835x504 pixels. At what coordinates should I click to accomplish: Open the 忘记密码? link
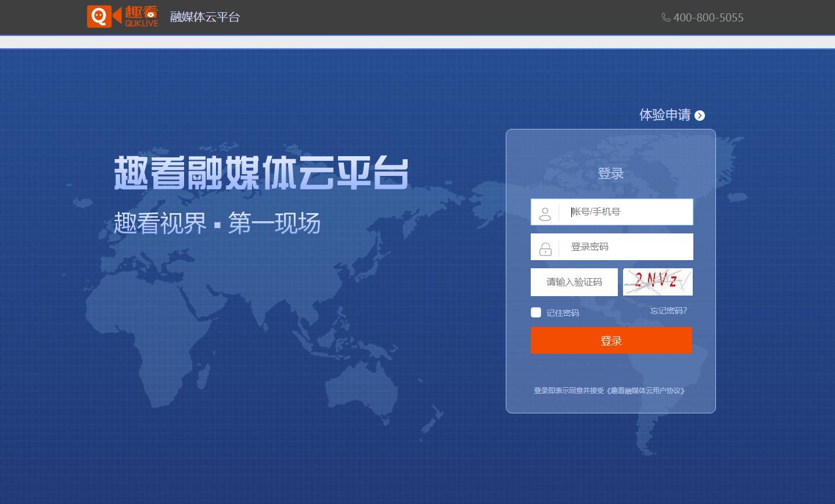click(668, 311)
